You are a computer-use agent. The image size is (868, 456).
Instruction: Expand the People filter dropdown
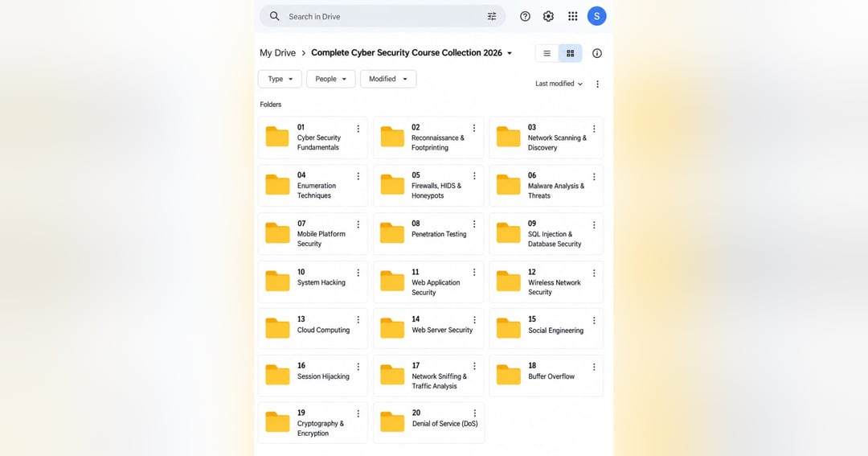pos(330,79)
